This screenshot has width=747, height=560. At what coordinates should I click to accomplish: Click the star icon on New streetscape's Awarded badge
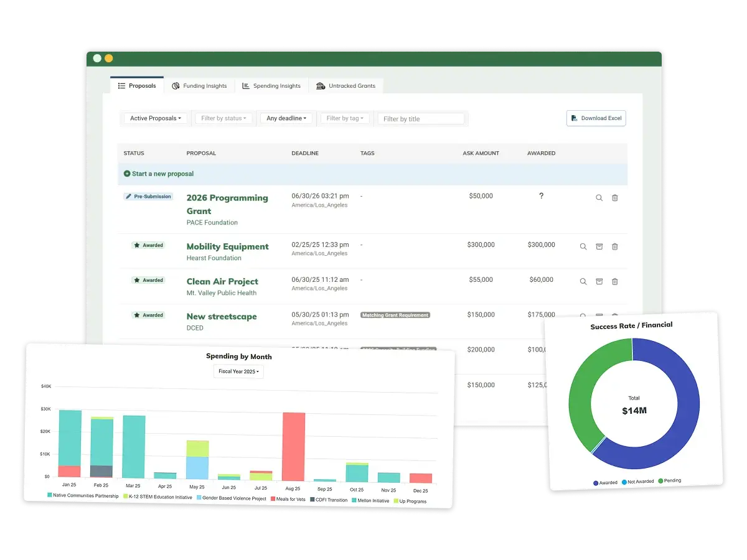[x=137, y=315]
